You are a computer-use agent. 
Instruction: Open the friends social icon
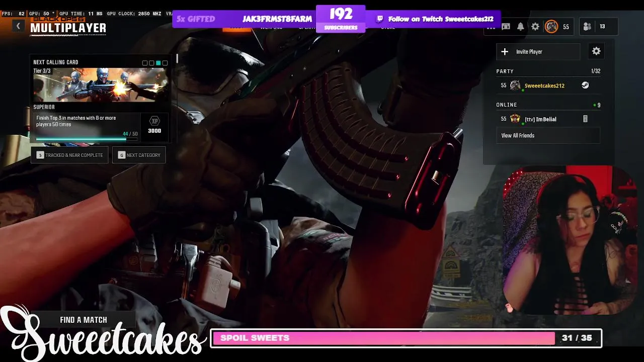[x=587, y=27]
